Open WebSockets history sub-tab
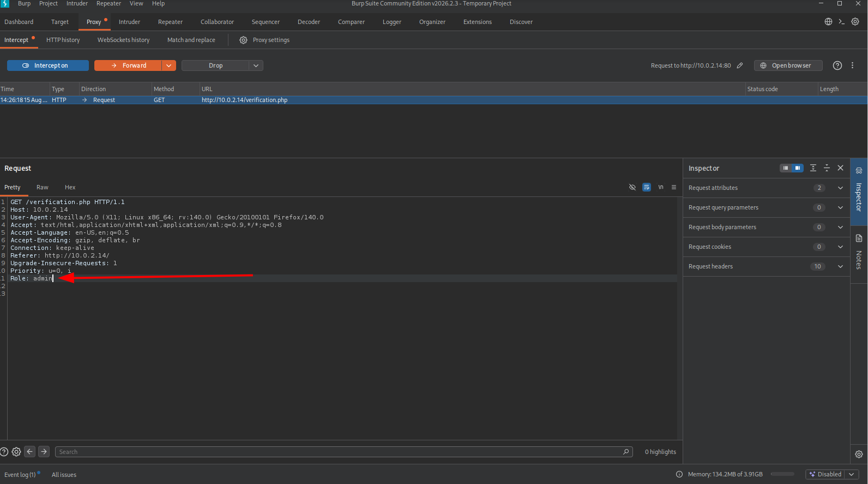868x484 pixels. pyautogui.click(x=123, y=40)
